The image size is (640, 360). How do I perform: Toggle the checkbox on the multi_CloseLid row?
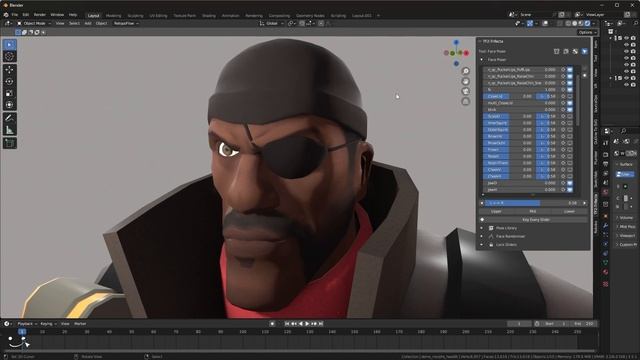pyautogui.click(x=570, y=103)
